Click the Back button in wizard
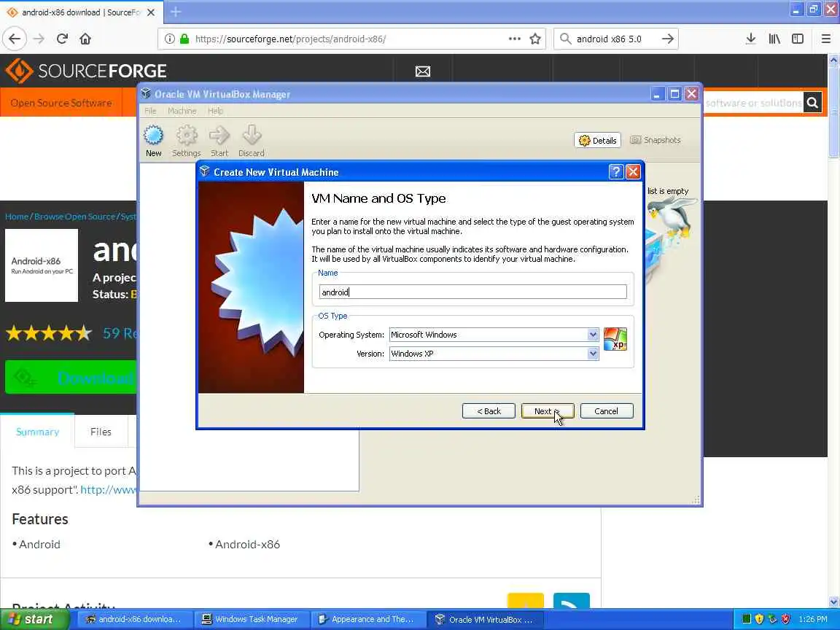This screenshot has width=840, height=630. [489, 411]
